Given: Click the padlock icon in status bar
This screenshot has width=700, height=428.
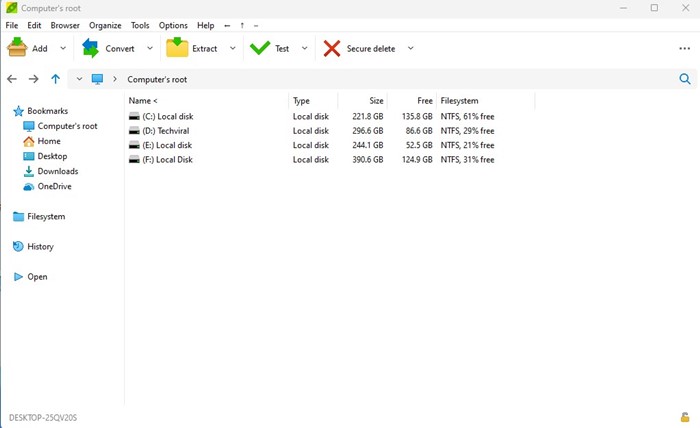Looking at the screenshot, I should 684,417.
